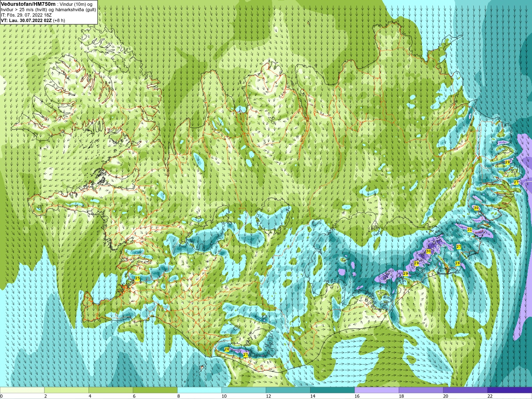Click the legend scale value "0"

pyautogui.click(x=1, y=397)
